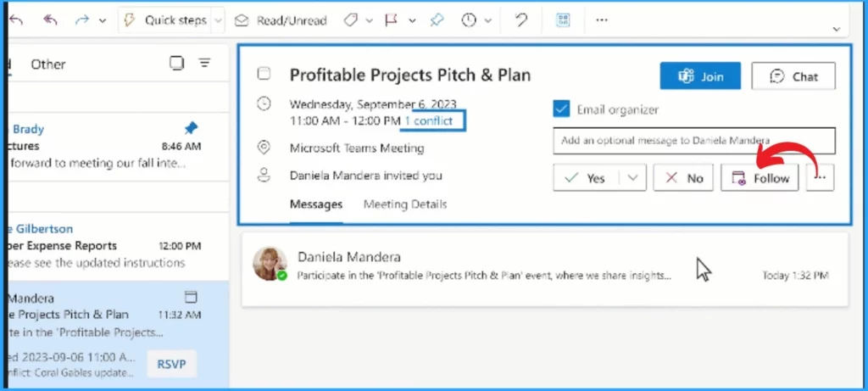Uncheck the Email organizer checkbox

click(561, 109)
